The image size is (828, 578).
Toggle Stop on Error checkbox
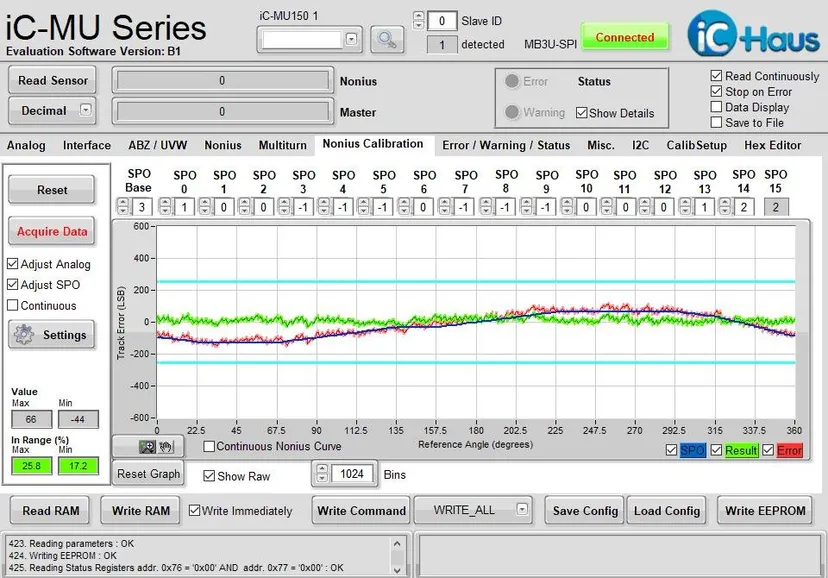[716, 91]
